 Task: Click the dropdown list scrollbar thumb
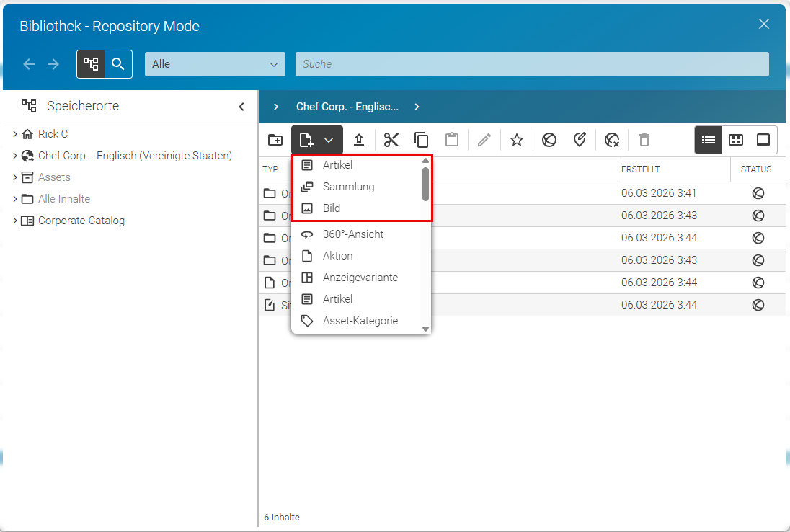tap(426, 184)
